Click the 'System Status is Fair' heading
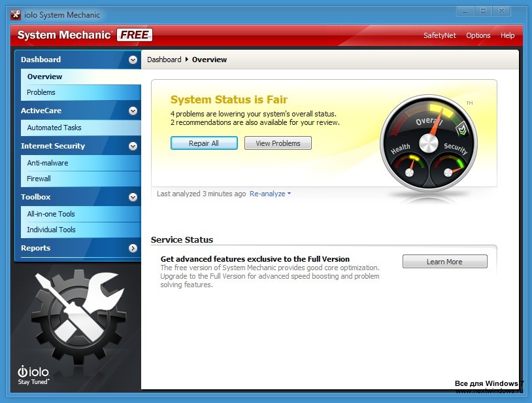Screen dimensions: 532x403 229,99
